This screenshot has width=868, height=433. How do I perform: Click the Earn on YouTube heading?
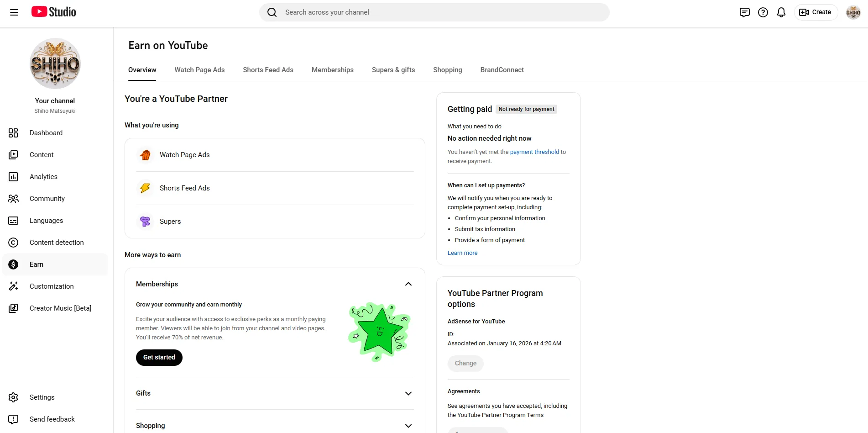pos(168,45)
